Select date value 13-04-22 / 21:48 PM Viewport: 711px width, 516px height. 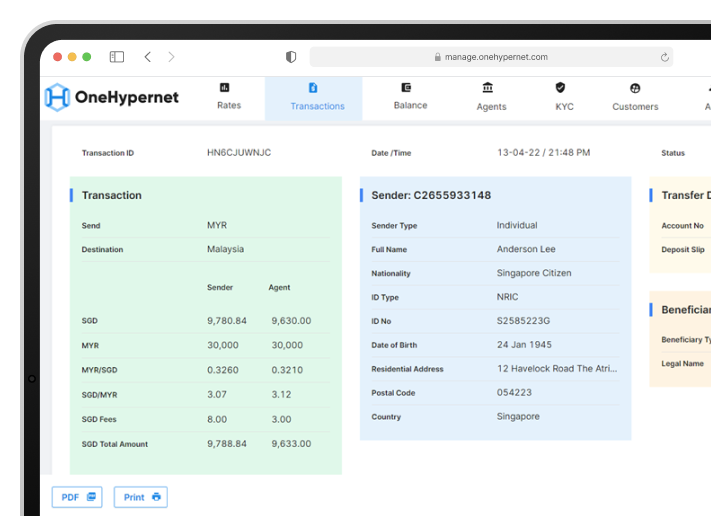(544, 152)
